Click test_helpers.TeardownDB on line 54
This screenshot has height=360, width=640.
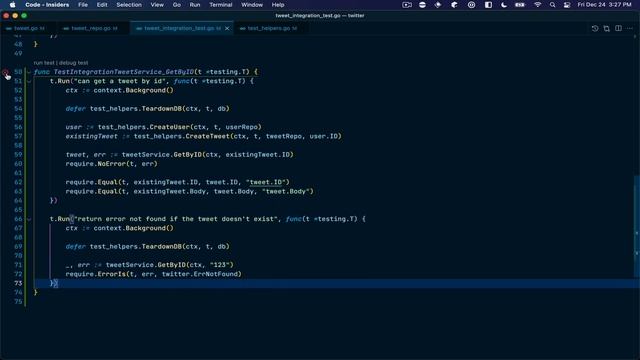136,109
